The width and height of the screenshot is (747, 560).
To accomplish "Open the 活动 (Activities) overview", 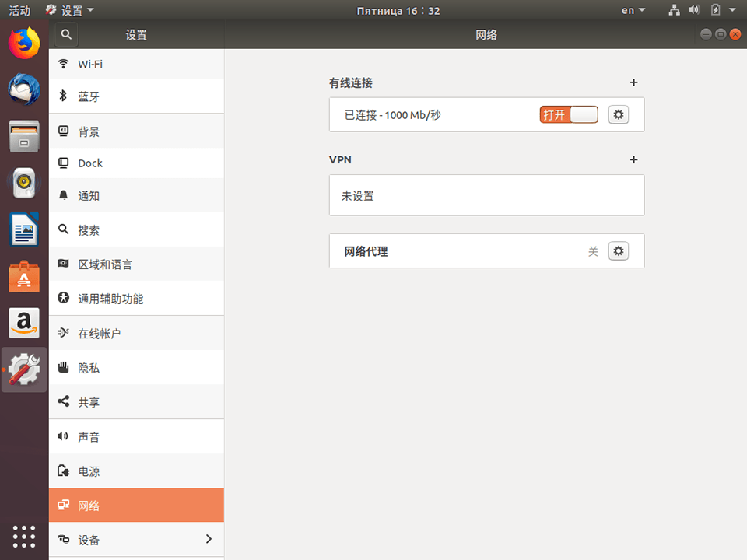I will (x=19, y=10).
